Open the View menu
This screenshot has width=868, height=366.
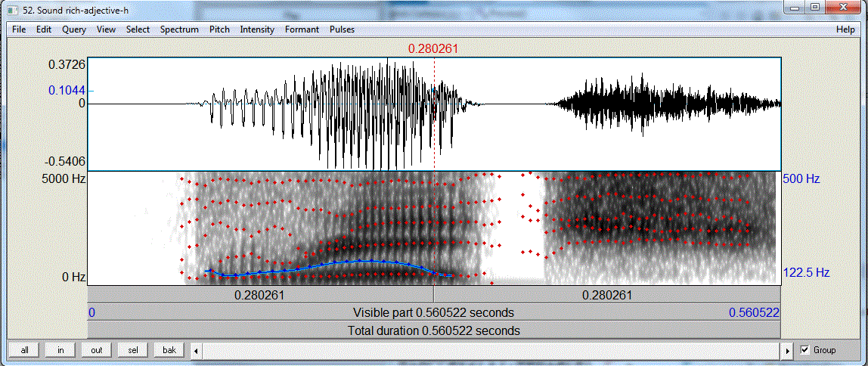tap(106, 29)
